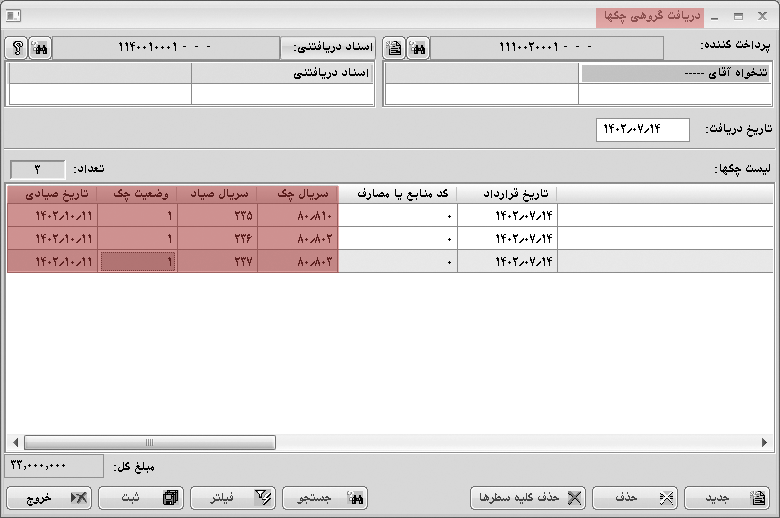Select the تنخواه آقای row in the payer table

point(675,74)
